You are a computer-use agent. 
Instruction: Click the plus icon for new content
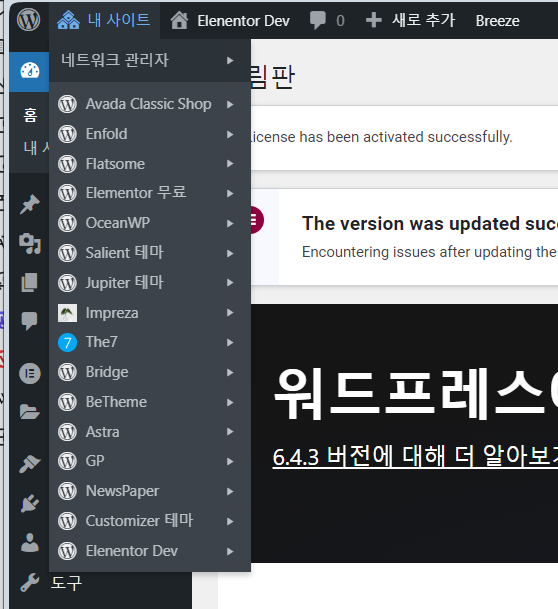pos(374,20)
